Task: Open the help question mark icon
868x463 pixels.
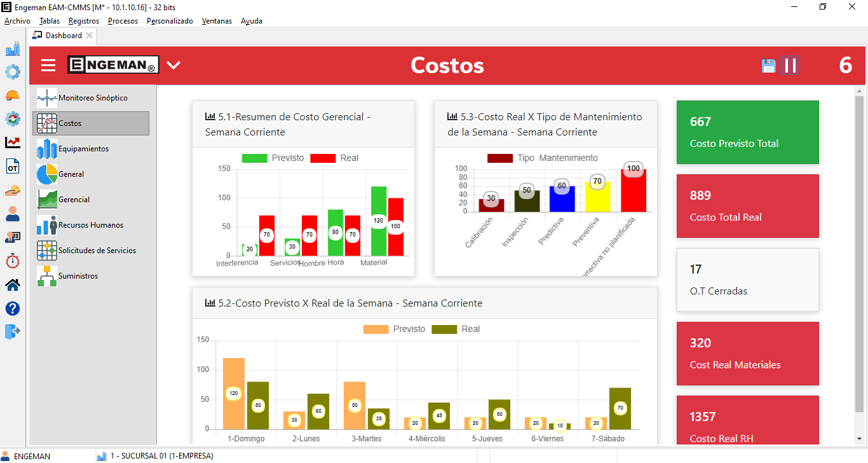Action: coord(13,308)
